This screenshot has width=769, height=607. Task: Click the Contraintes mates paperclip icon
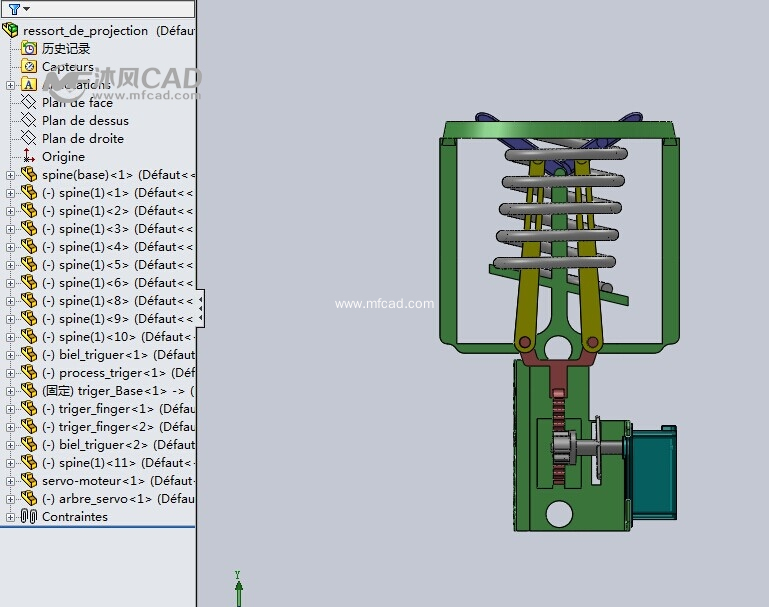click(29, 517)
